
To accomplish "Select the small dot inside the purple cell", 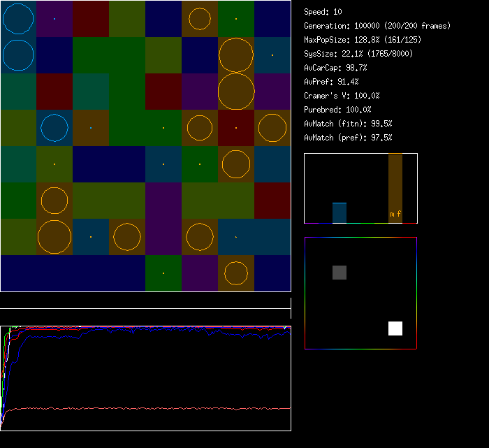I will click(54, 19).
